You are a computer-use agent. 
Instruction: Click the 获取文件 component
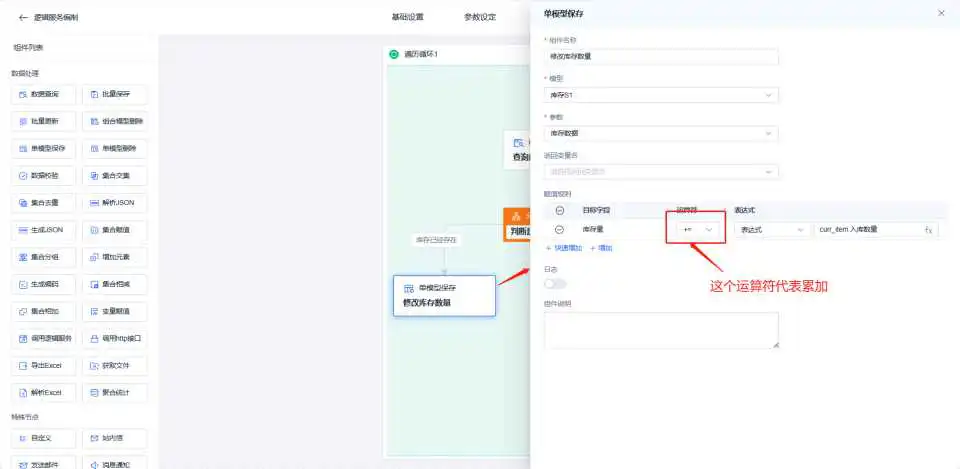click(x=114, y=366)
